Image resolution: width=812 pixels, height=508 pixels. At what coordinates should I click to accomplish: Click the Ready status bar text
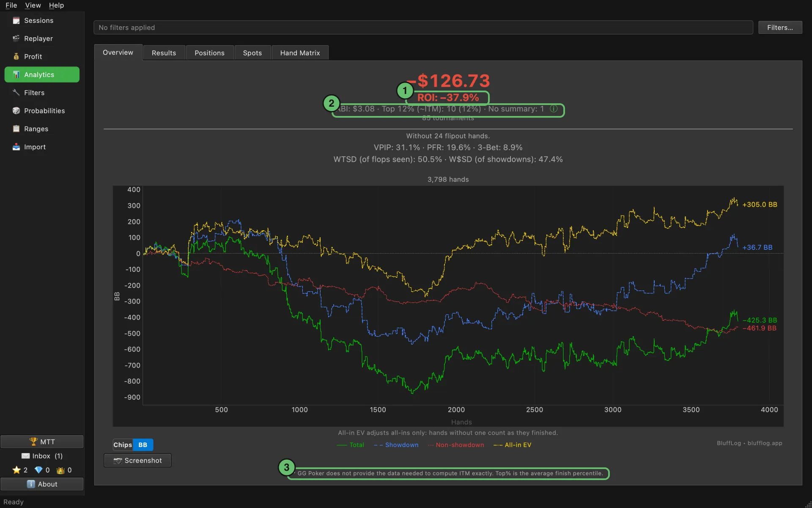click(14, 502)
